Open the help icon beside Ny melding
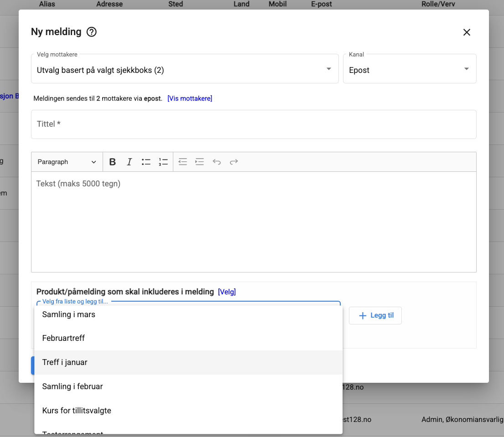The image size is (504, 437). (x=92, y=32)
